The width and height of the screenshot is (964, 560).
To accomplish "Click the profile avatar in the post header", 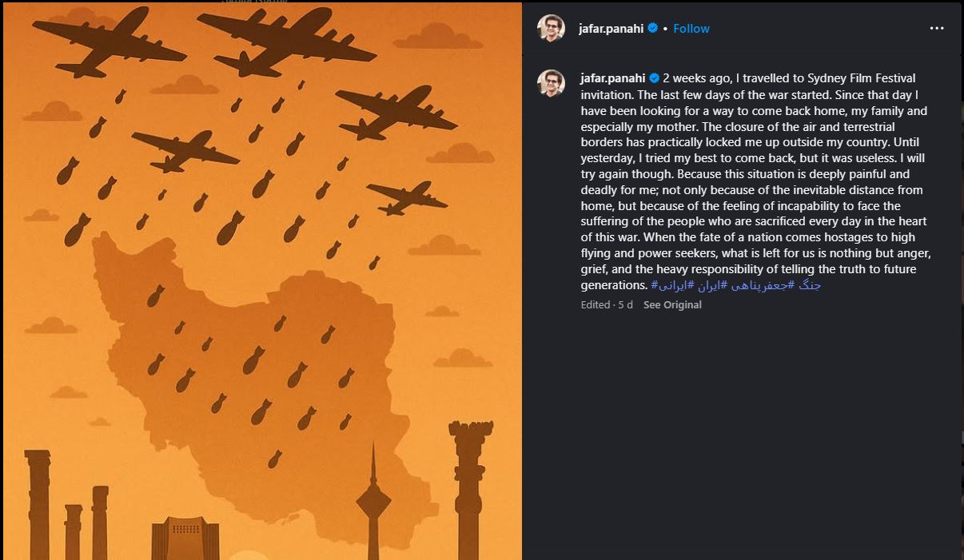I will tap(551, 28).
